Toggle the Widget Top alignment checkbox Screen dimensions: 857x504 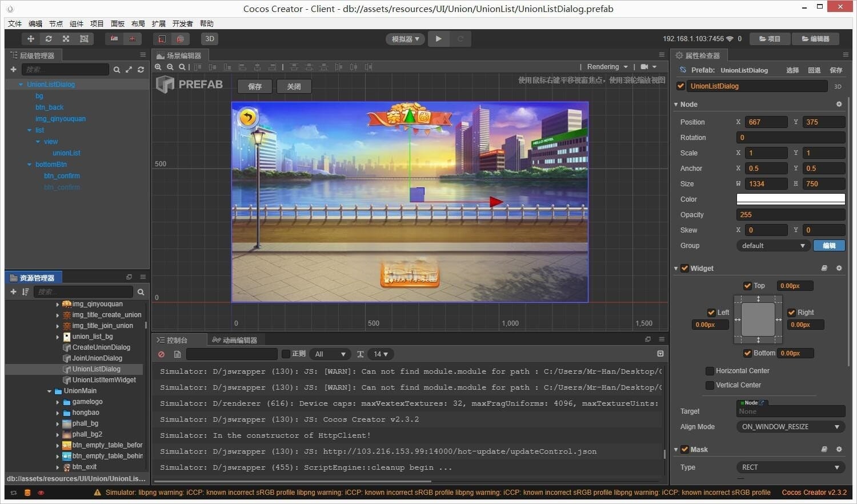(x=747, y=286)
